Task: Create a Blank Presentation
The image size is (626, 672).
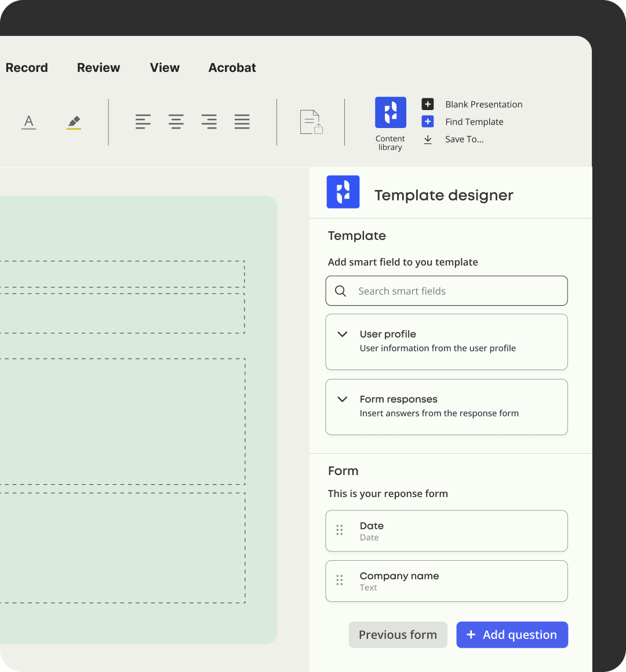Action: pyautogui.click(x=483, y=104)
